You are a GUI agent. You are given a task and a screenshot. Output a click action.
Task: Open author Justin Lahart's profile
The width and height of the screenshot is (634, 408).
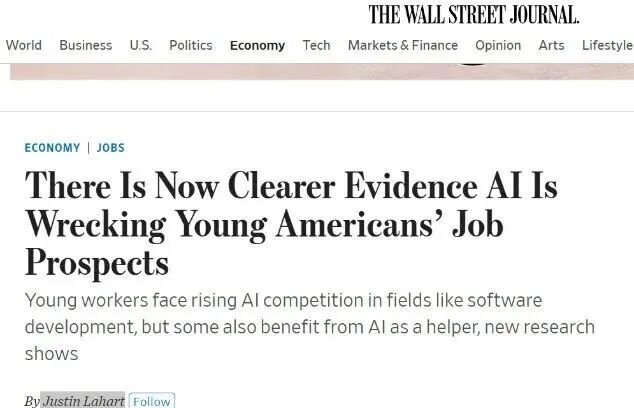click(83, 401)
